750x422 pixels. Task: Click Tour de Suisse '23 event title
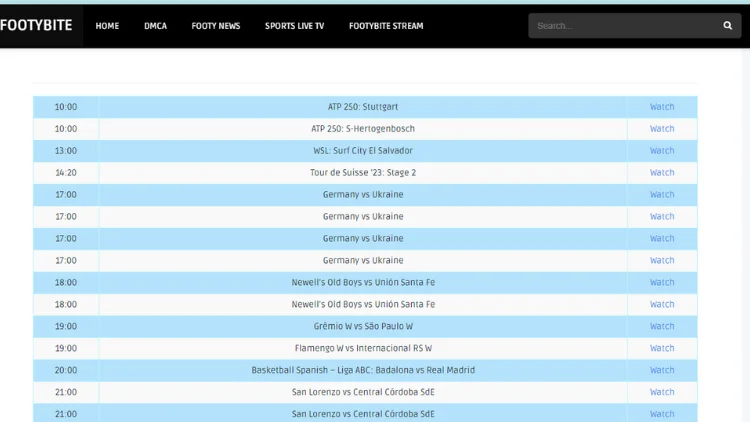point(363,173)
